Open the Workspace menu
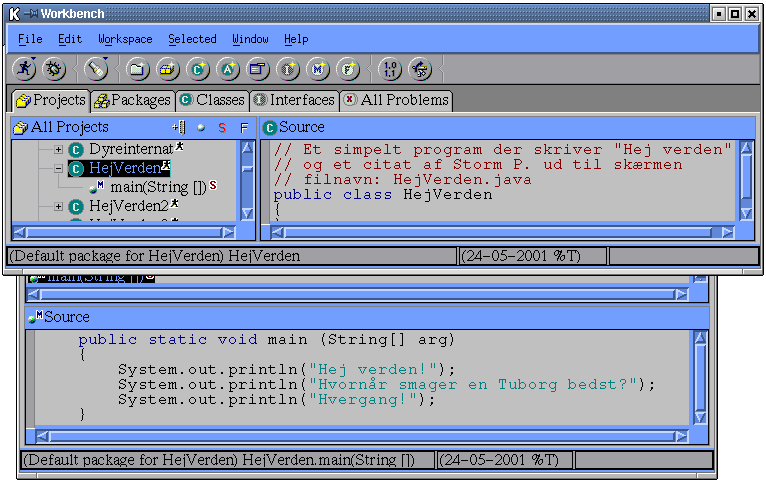Screen dimensions: 766x480 (x=125, y=39)
